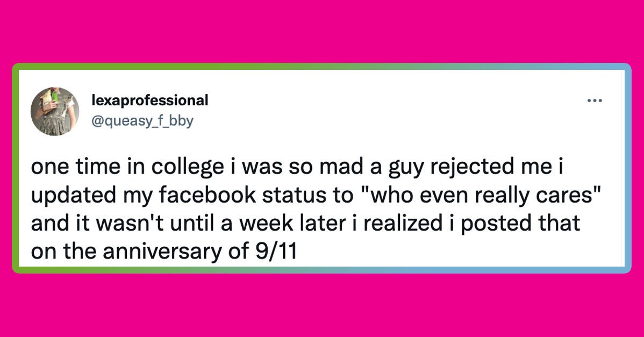The width and height of the screenshot is (644, 337).
Task: Click the "9/11" text in the tweet
Action: (x=276, y=251)
